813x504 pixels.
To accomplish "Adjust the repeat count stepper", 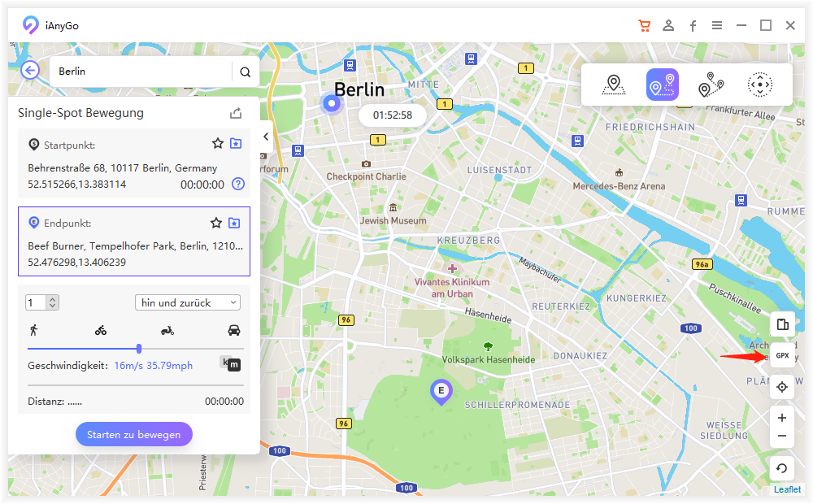I will point(52,302).
